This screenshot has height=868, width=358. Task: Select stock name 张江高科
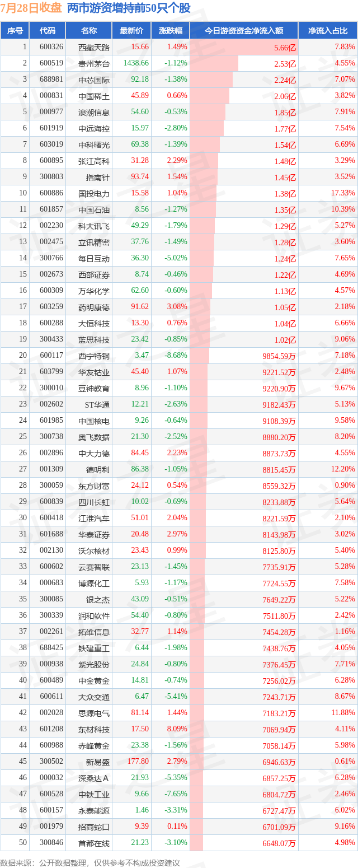(x=94, y=161)
